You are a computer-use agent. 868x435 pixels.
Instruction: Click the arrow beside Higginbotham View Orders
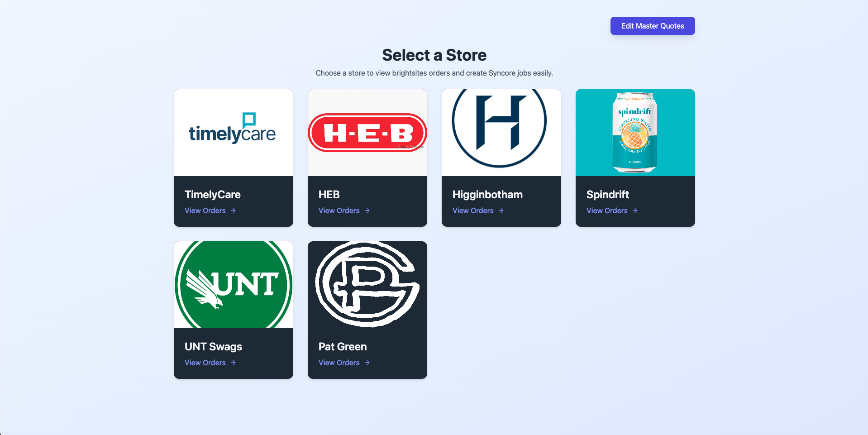pos(501,210)
